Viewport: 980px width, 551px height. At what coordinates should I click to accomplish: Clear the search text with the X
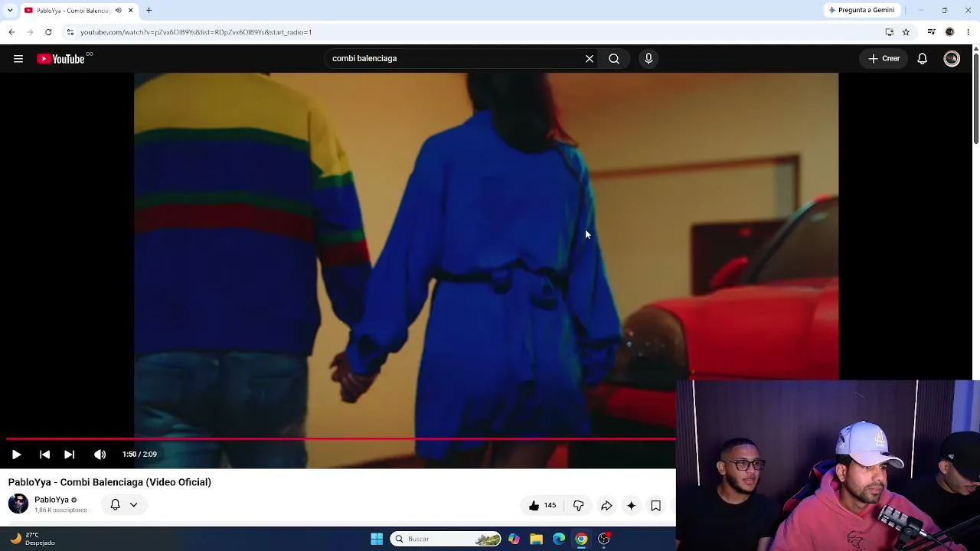tap(590, 59)
